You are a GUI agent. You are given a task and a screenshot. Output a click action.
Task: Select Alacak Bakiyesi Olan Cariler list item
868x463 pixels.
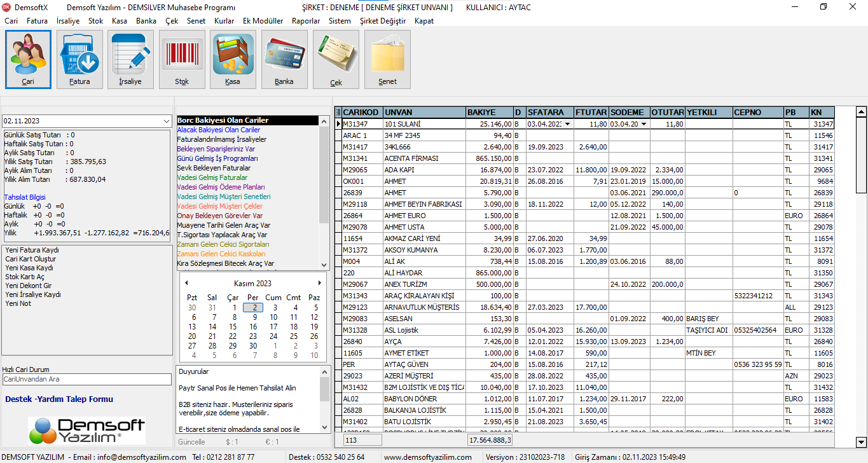tap(218, 130)
